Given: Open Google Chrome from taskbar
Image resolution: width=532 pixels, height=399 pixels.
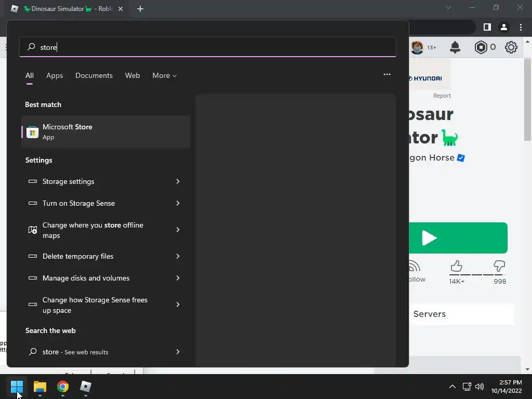Looking at the screenshot, I should coord(63,387).
